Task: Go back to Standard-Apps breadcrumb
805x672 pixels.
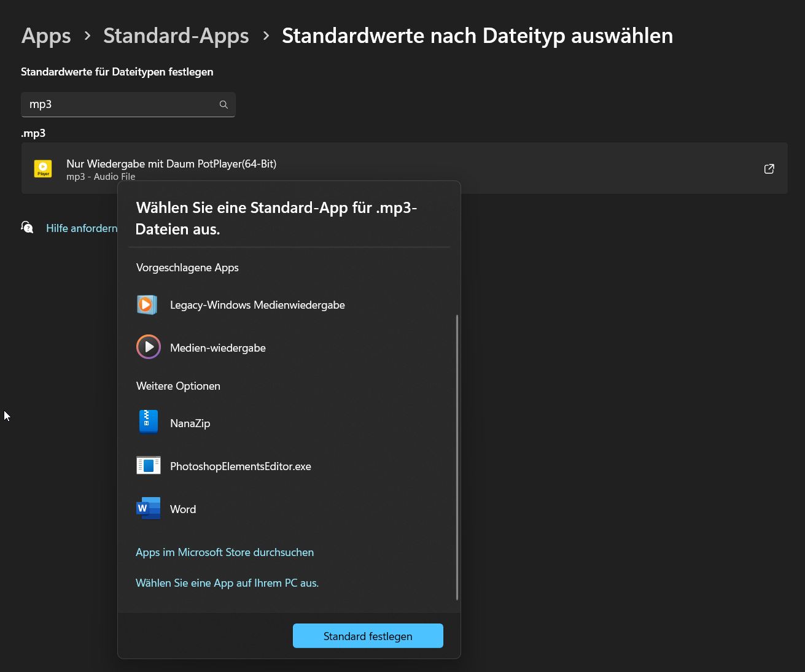Action: [x=176, y=36]
